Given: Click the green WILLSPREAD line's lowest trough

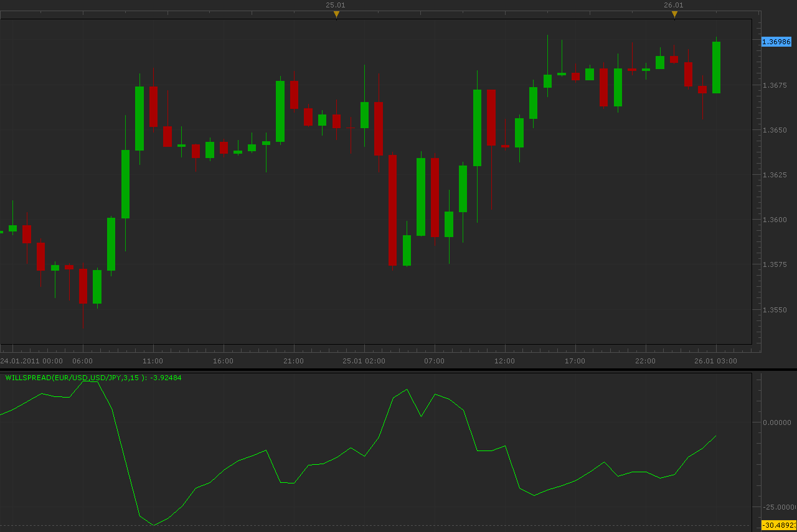Looking at the screenshot, I should click(153, 525).
